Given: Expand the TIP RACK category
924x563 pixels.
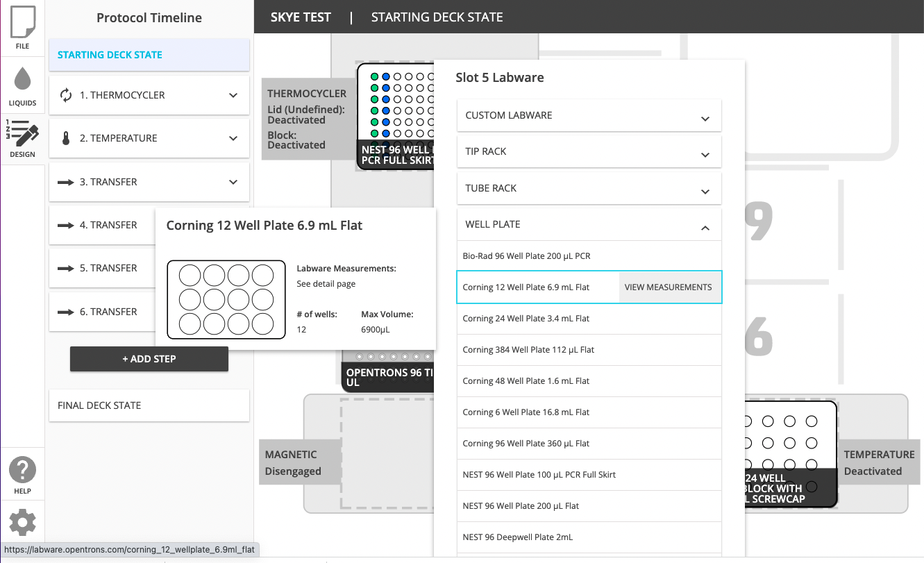Looking at the screenshot, I should click(589, 151).
